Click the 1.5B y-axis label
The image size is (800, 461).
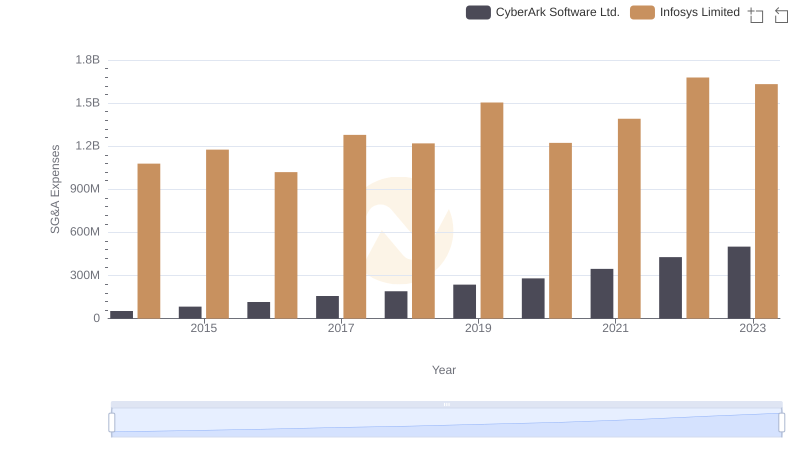pos(88,103)
